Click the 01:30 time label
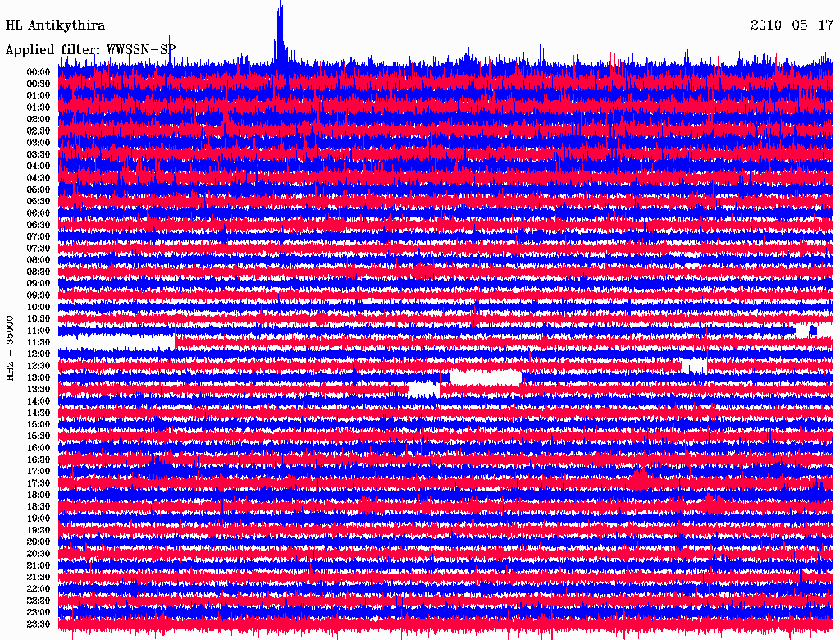Image resolution: width=840 pixels, height=640 pixels. (39, 107)
